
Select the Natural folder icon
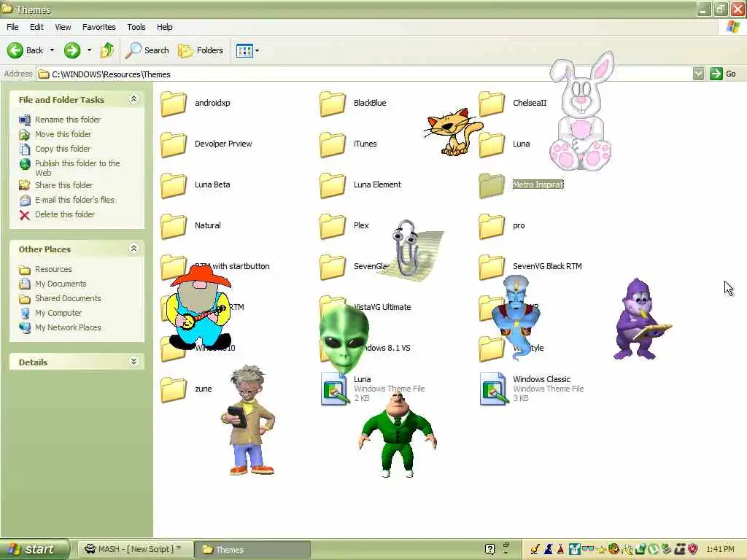pos(174,226)
